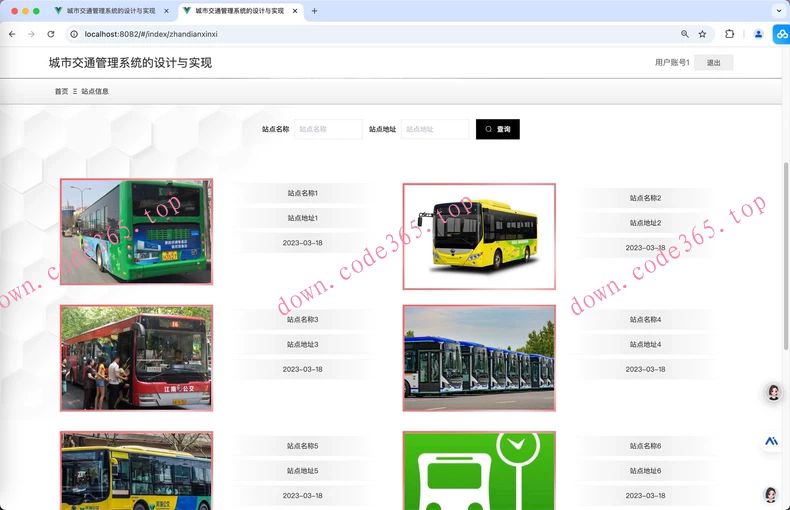Click the browser forward arrow
Image resolution: width=790 pixels, height=510 pixels.
click(x=31, y=34)
